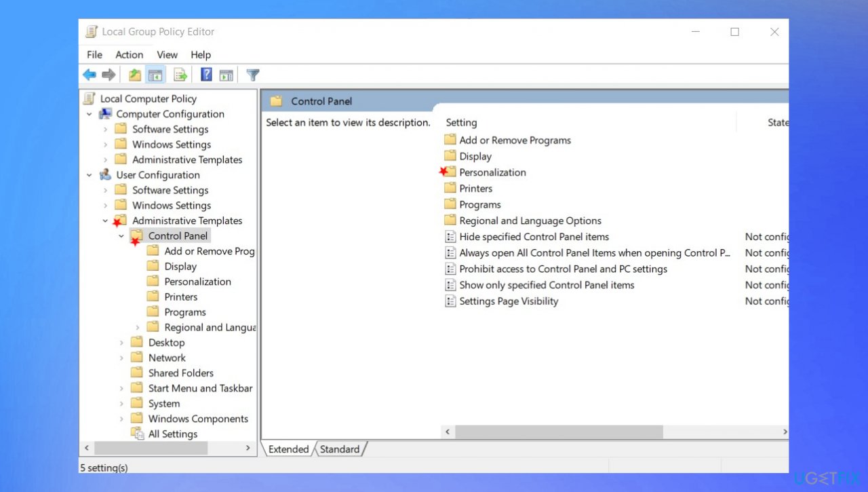Screen dimensions: 868x492
Task: Click Shared Folders folder icon in tree
Action: (x=137, y=373)
